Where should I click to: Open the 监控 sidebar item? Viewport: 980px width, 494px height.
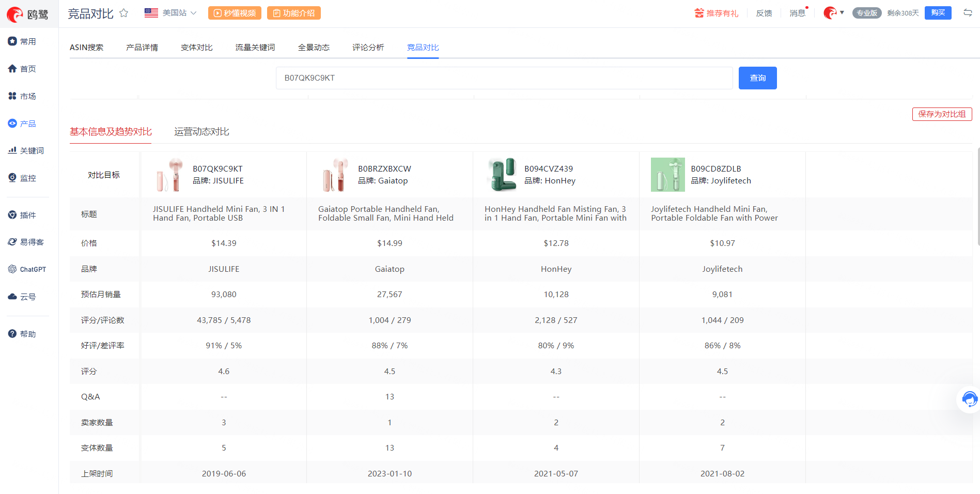tap(22, 178)
